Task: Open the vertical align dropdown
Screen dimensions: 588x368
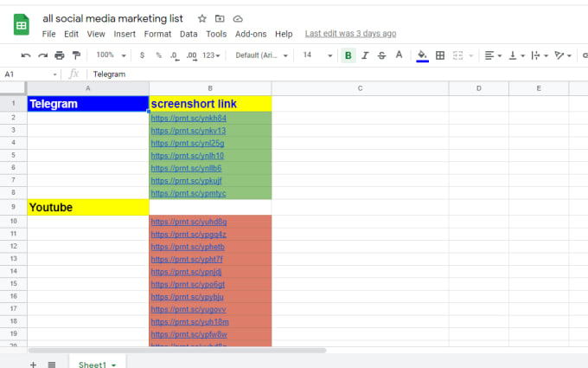Action: pos(516,55)
